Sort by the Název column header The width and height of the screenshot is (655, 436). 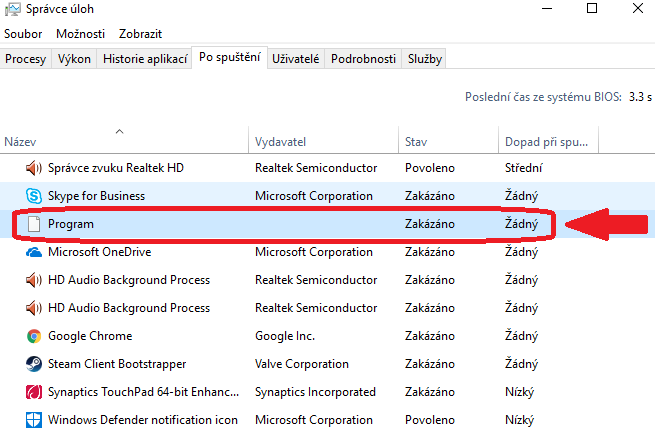click(x=124, y=142)
